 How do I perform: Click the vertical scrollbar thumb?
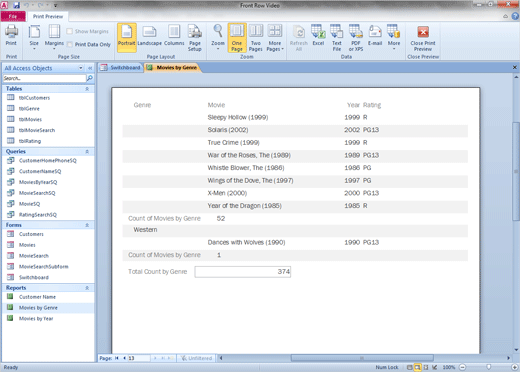pos(516,171)
